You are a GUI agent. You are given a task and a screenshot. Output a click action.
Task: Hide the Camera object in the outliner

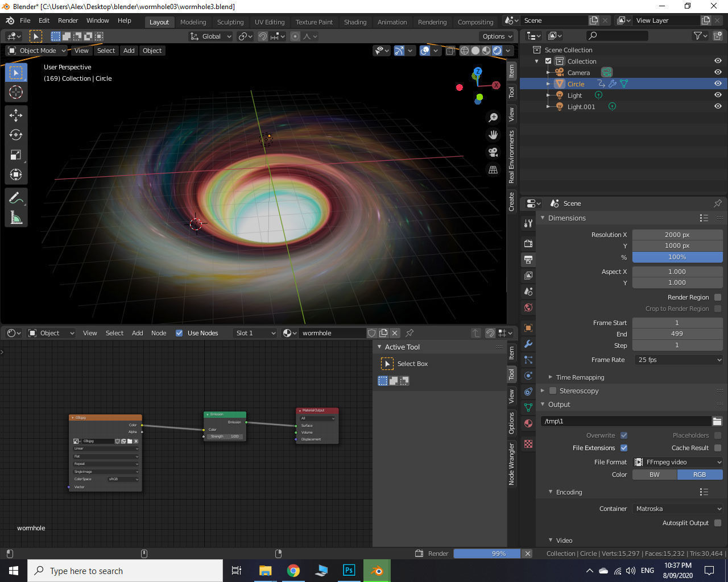(x=718, y=72)
